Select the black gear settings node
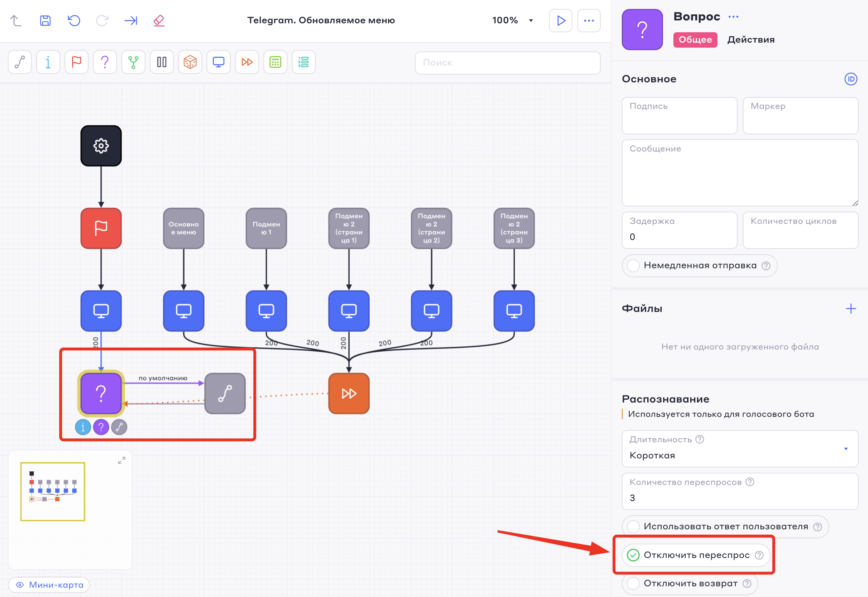 tap(101, 146)
